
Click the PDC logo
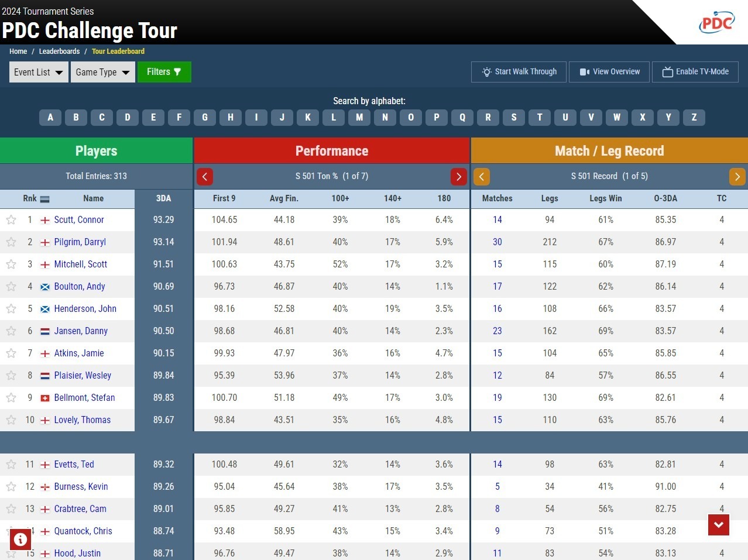coord(717,22)
